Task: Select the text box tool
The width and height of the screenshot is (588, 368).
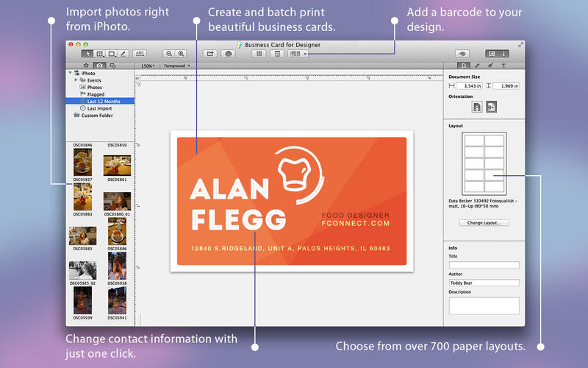Action: (99, 54)
